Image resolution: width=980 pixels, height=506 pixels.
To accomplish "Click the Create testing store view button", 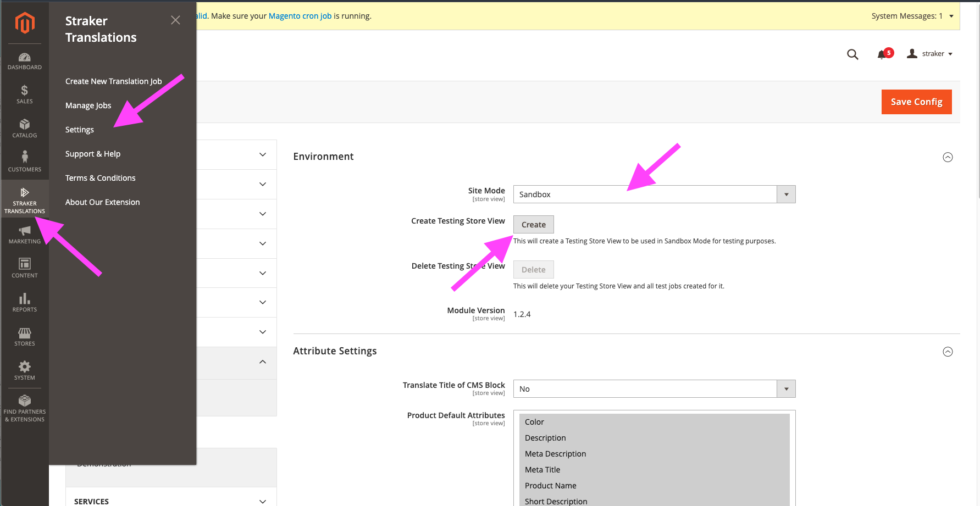I will click(x=534, y=225).
